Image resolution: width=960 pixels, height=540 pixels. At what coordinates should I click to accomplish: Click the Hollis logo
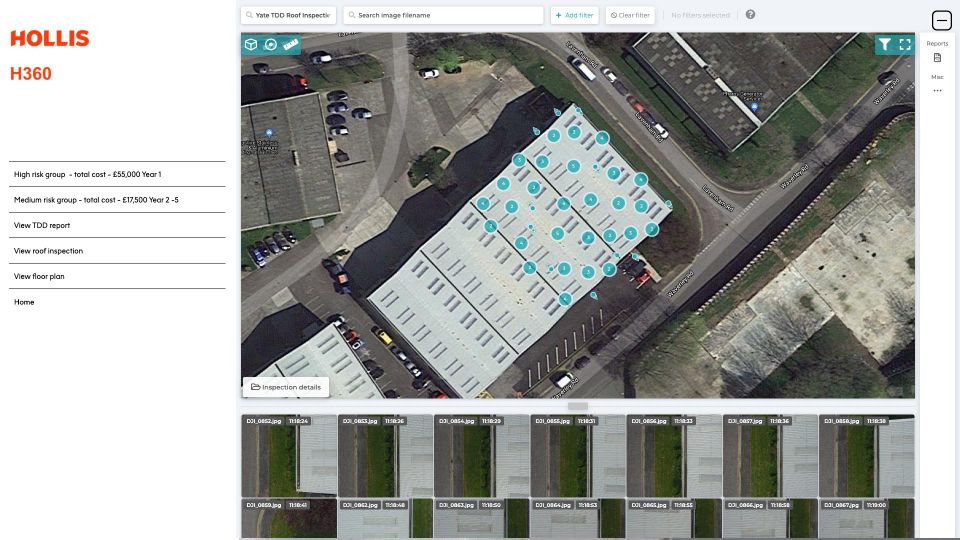tap(50, 39)
